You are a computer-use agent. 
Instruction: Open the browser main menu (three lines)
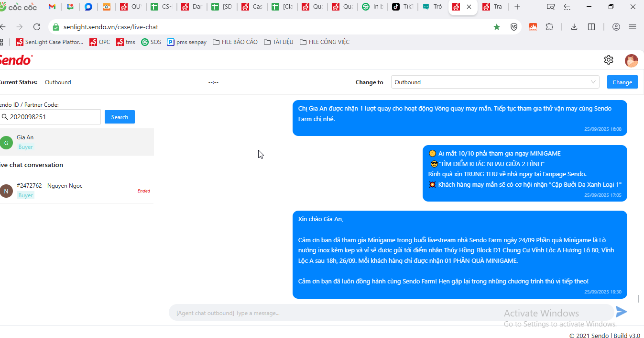(633, 27)
